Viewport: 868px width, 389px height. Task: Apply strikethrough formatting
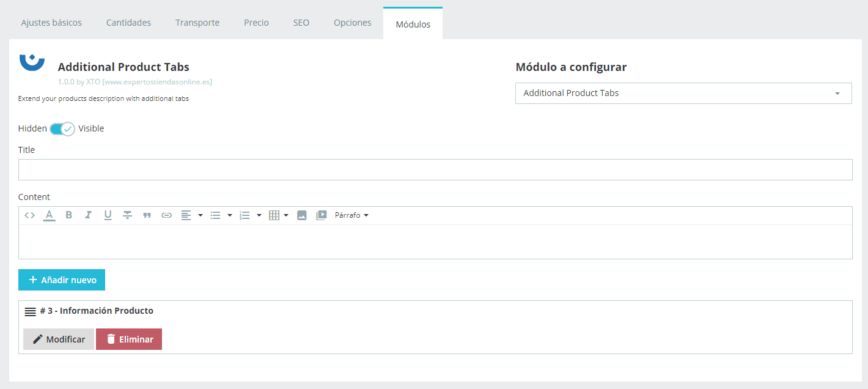click(x=127, y=215)
